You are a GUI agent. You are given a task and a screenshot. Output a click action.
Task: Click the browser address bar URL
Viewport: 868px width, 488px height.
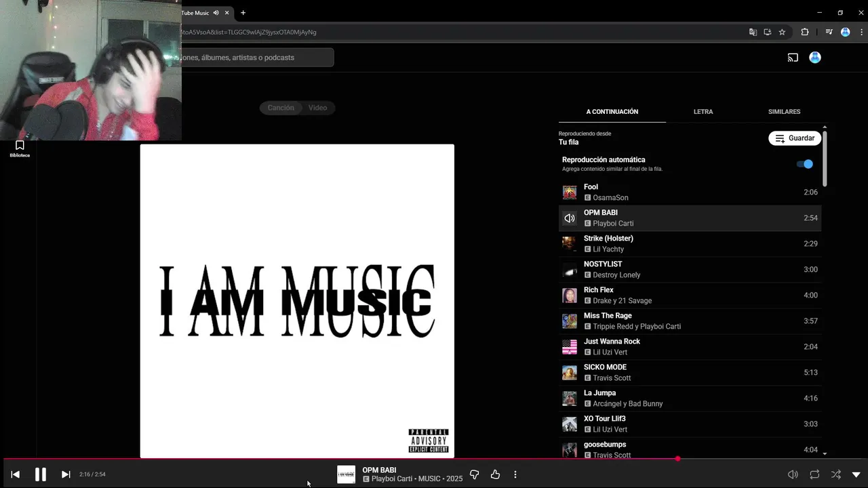point(249,32)
